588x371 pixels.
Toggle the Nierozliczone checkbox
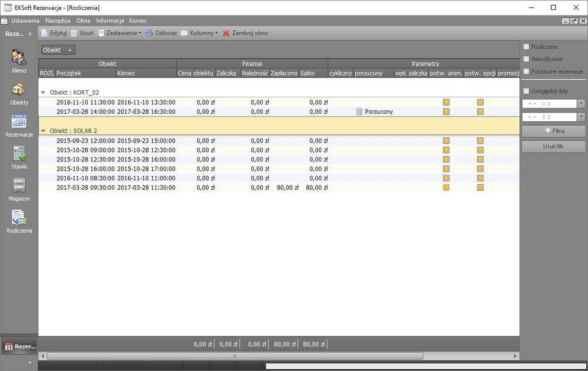tap(526, 59)
